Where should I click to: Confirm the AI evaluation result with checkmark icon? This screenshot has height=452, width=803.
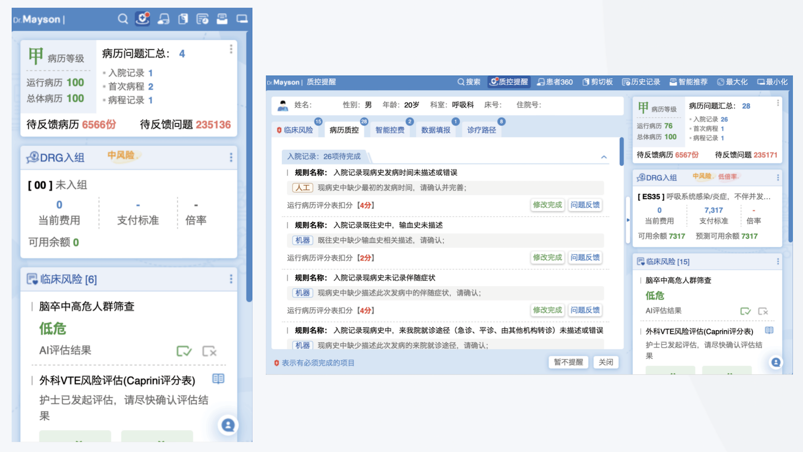coord(184,351)
